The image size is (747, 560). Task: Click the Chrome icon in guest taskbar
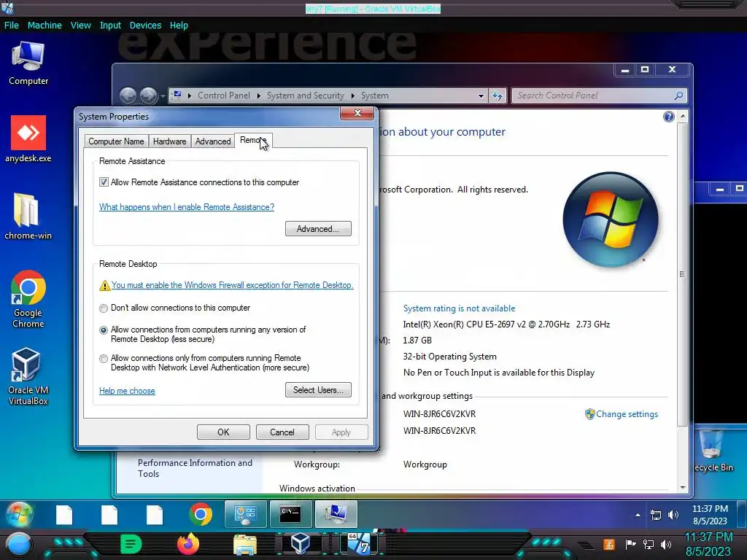click(x=201, y=515)
